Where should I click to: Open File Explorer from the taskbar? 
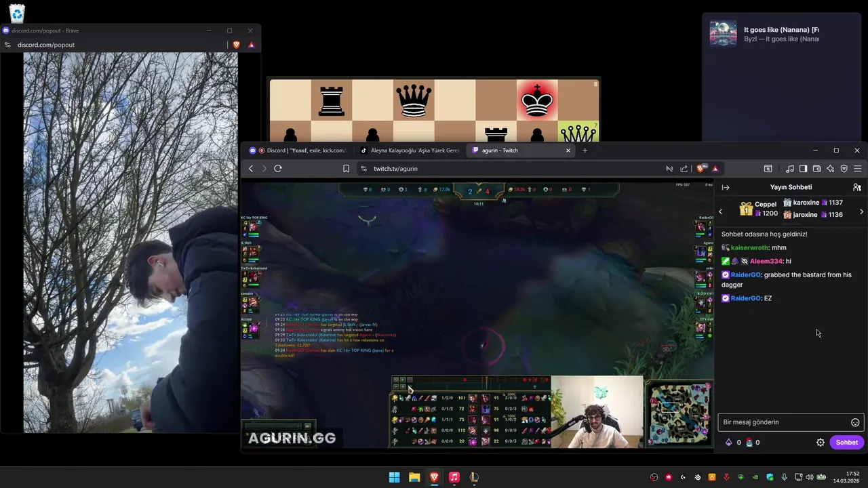click(x=414, y=477)
